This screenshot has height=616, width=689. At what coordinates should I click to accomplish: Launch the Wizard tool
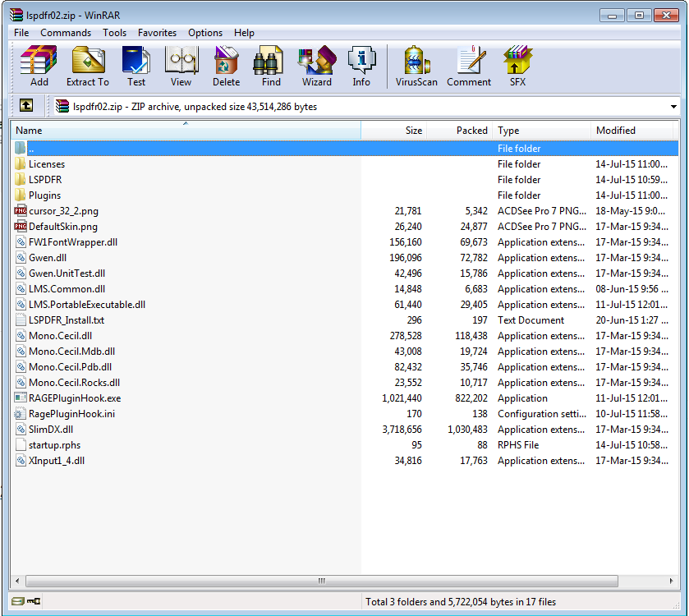tap(317, 66)
